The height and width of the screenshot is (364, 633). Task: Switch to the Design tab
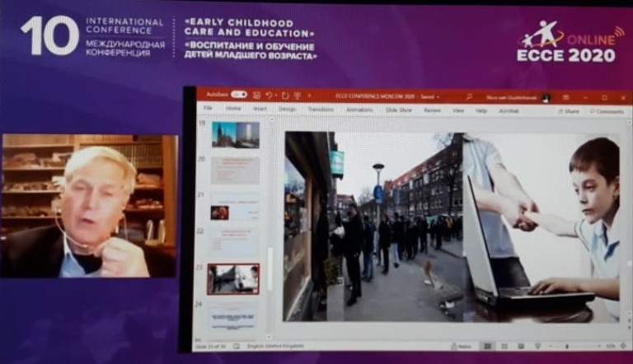point(287,109)
